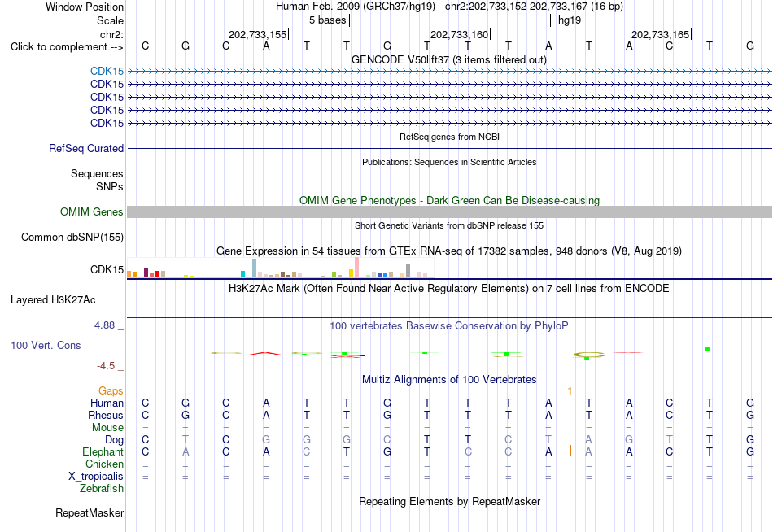
Task: Click the 202,733,160 ruler position
Action: coord(459,34)
